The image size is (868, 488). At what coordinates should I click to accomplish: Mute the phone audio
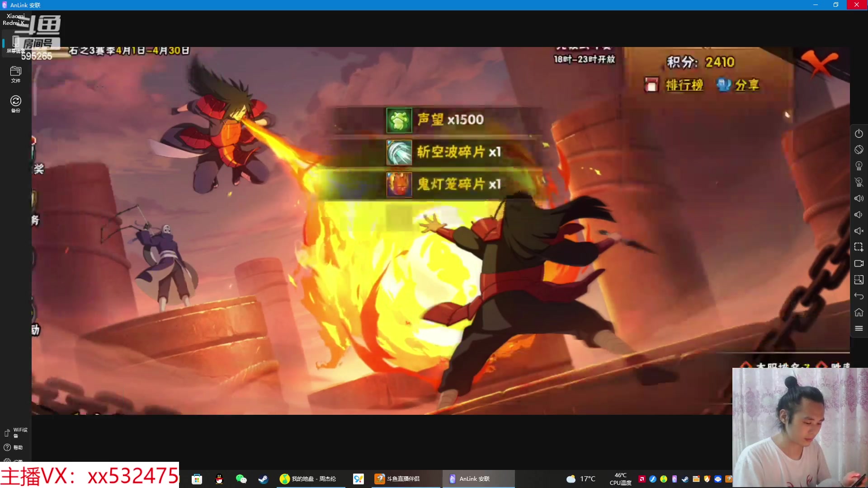(x=859, y=231)
